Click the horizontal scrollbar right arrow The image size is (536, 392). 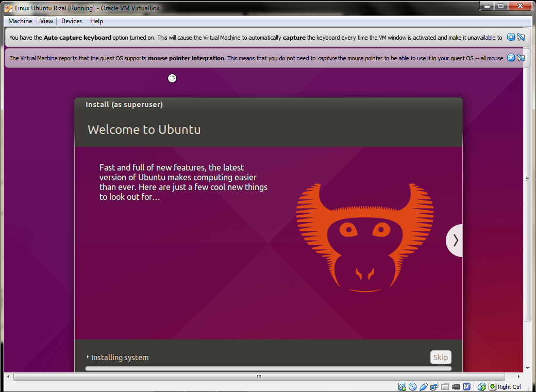(x=519, y=377)
